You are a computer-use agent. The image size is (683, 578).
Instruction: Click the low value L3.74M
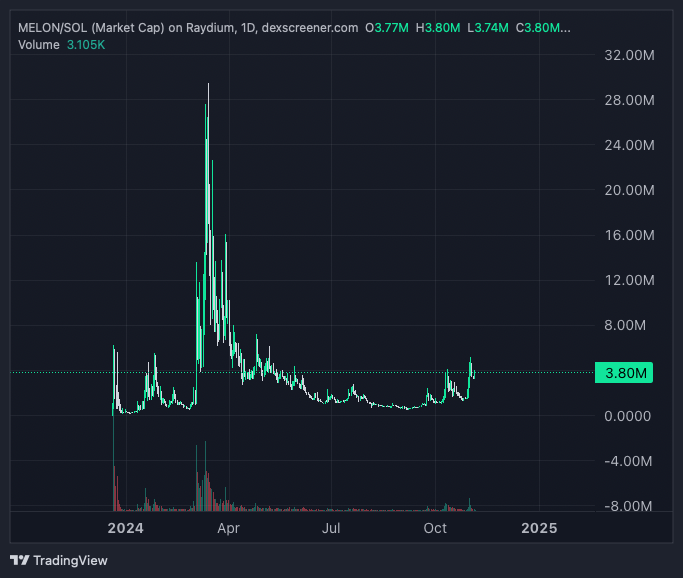[488, 28]
